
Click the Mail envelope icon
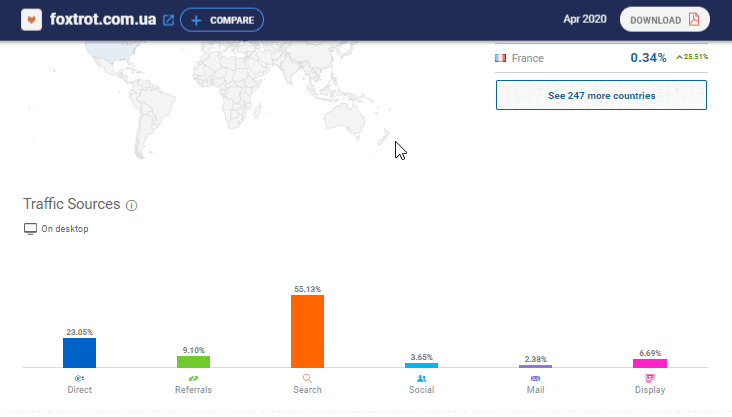[x=535, y=379]
